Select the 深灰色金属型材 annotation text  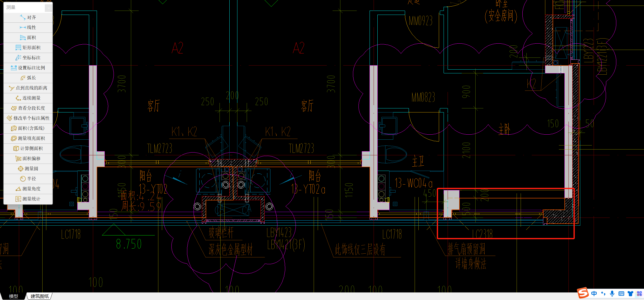[230, 250]
